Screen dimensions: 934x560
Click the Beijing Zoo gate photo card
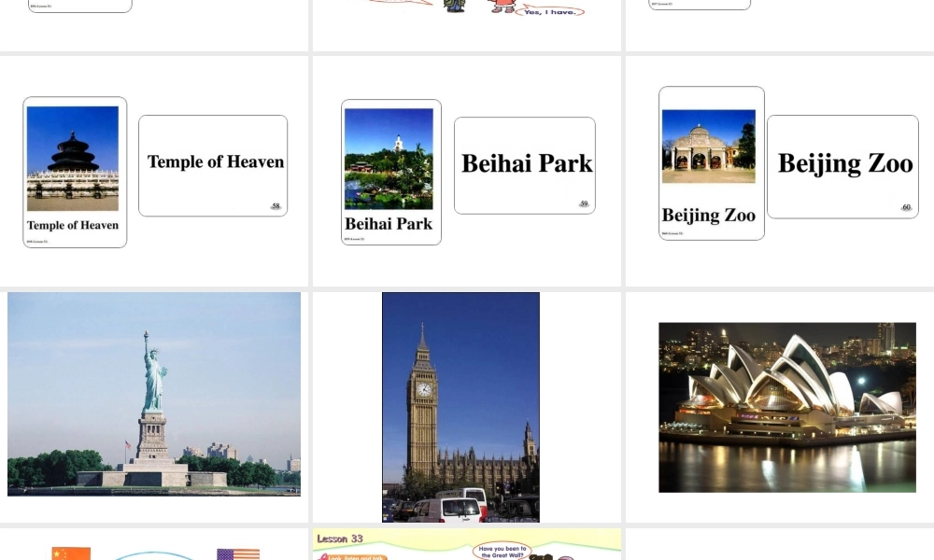pyautogui.click(x=710, y=162)
